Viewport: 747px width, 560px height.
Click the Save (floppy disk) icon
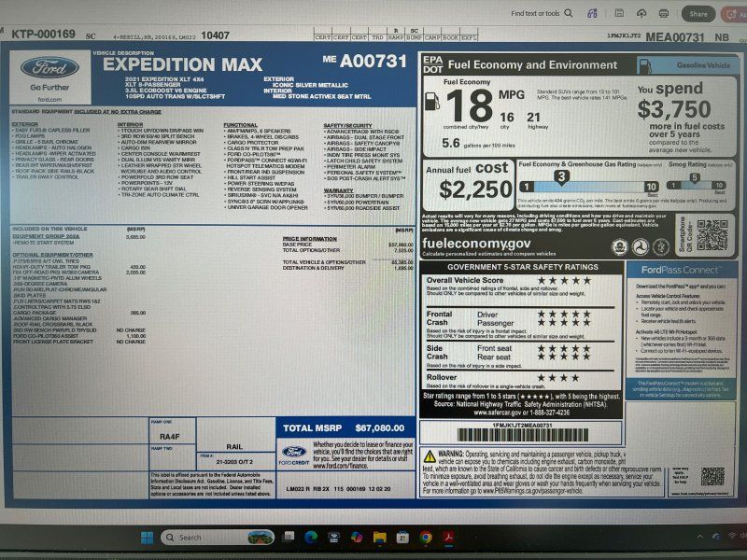[x=619, y=13]
